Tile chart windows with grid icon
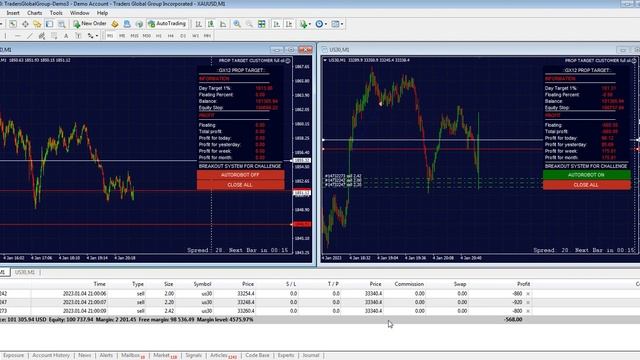 [262, 24]
